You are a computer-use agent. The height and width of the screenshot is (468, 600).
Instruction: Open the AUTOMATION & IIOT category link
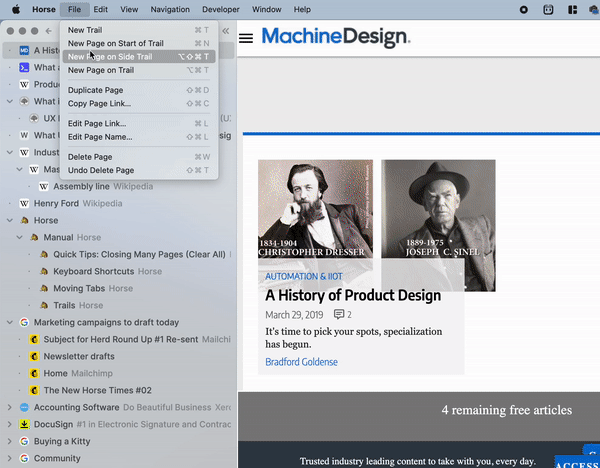(304, 276)
